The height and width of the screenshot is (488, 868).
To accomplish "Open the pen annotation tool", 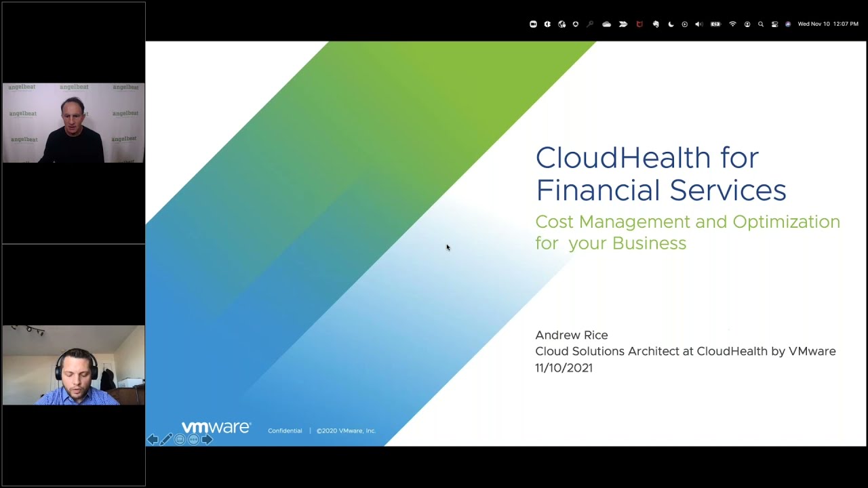I will (166, 439).
